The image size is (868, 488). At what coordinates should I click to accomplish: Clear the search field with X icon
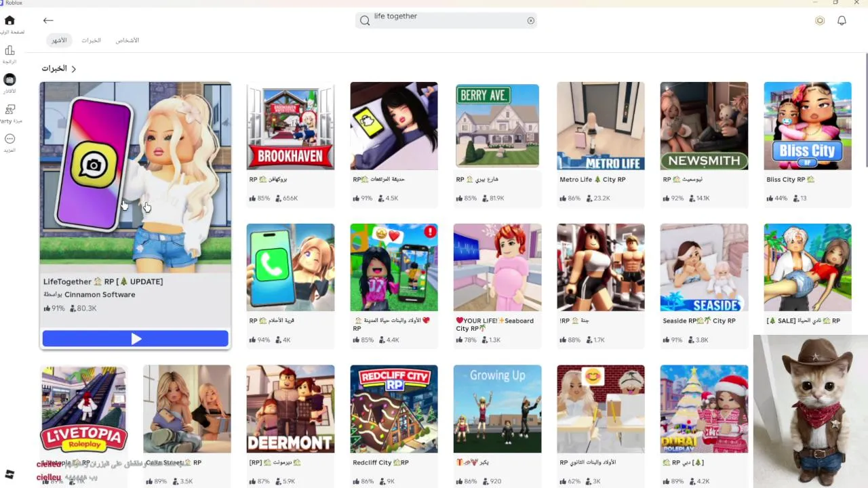click(531, 20)
